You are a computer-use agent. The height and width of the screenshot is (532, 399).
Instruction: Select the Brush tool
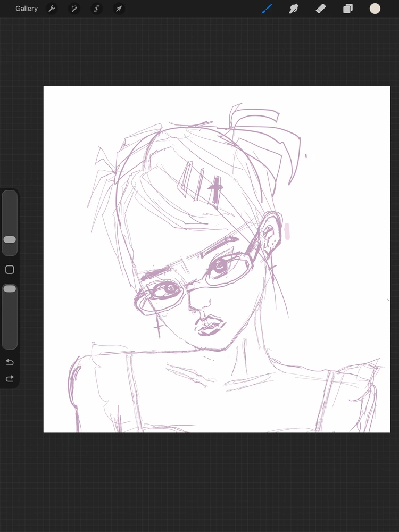pyautogui.click(x=267, y=9)
